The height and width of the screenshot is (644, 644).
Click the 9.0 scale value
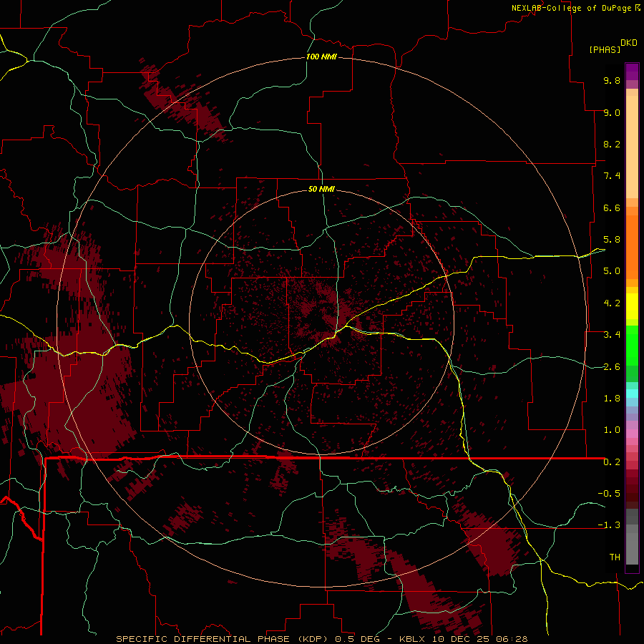tap(612, 112)
